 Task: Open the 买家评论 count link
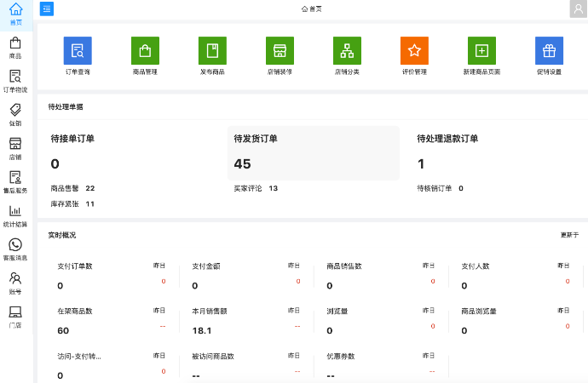click(x=273, y=188)
